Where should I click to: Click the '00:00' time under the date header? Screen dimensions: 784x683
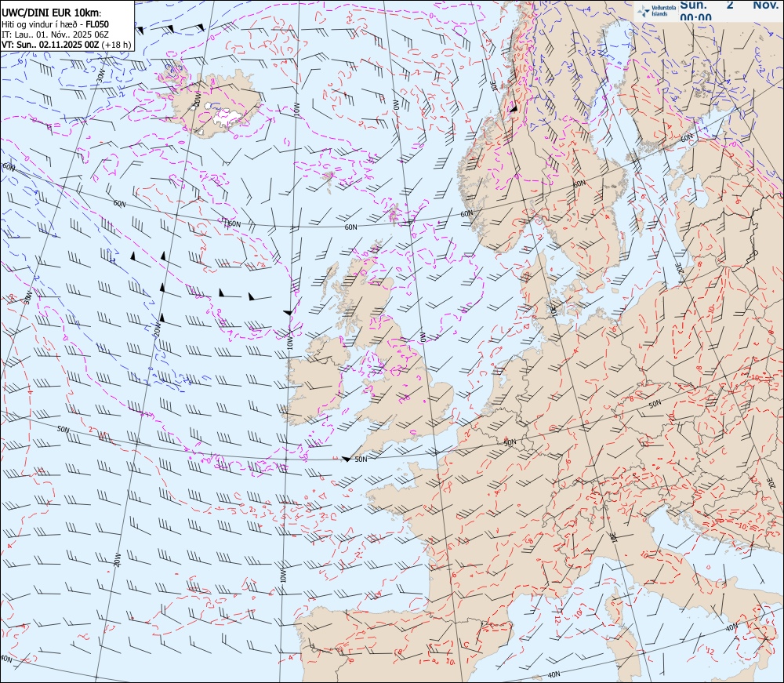[695, 18]
